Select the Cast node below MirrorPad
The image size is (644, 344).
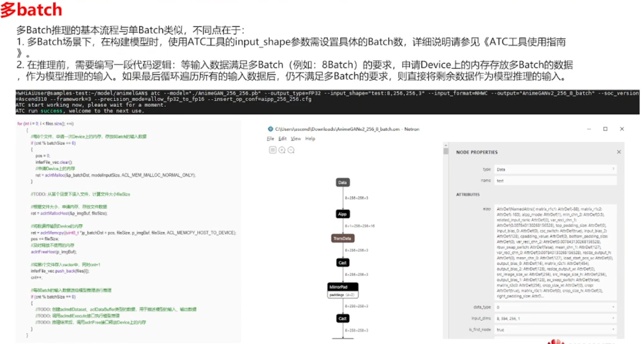(x=343, y=318)
